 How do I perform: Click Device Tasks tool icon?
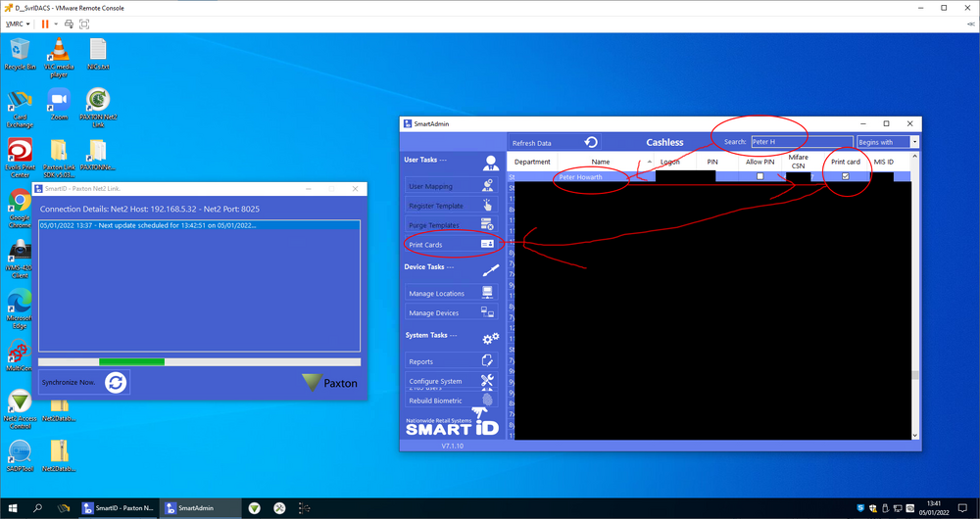tap(491, 270)
